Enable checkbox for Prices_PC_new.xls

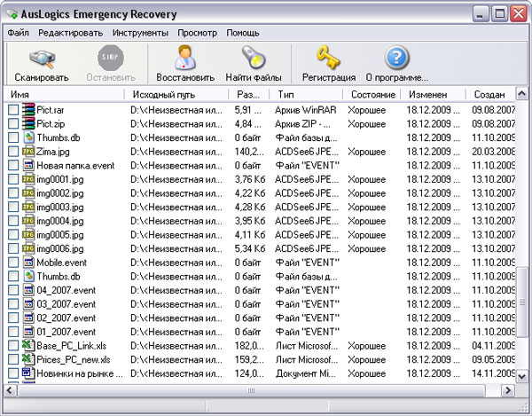pos(13,359)
